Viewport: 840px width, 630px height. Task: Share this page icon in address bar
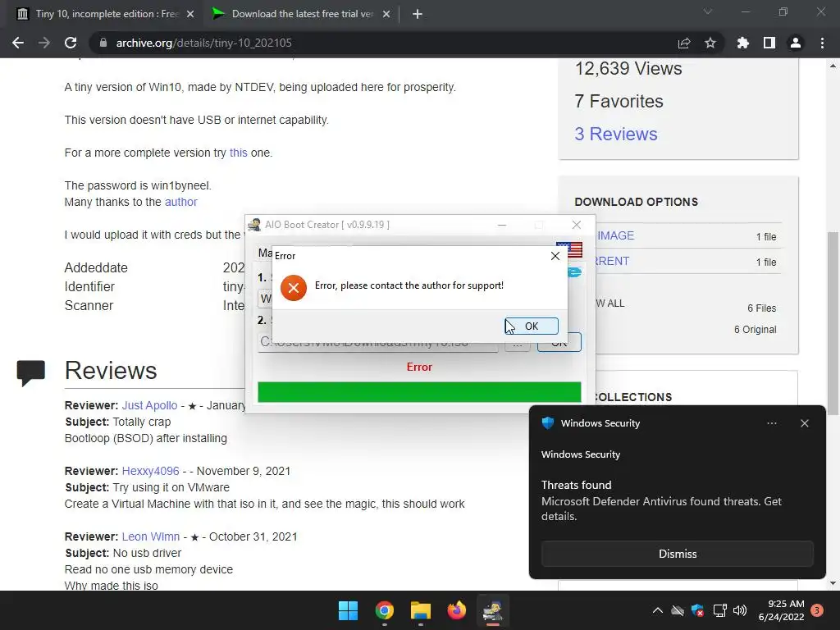[x=683, y=43]
